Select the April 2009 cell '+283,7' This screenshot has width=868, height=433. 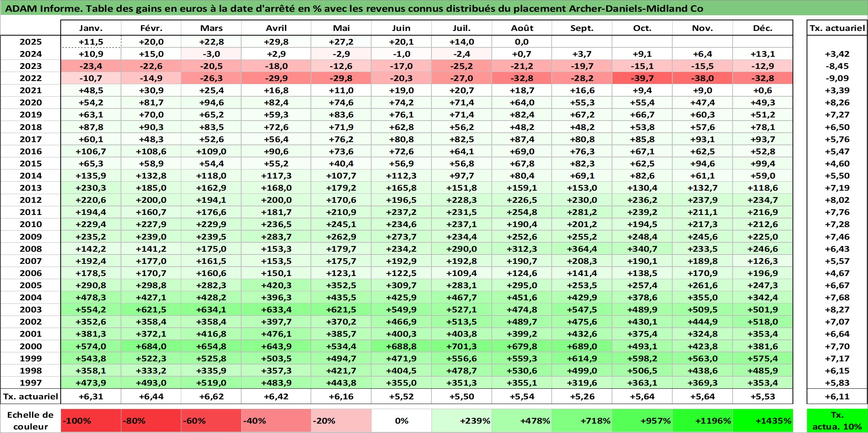[x=276, y=237]
